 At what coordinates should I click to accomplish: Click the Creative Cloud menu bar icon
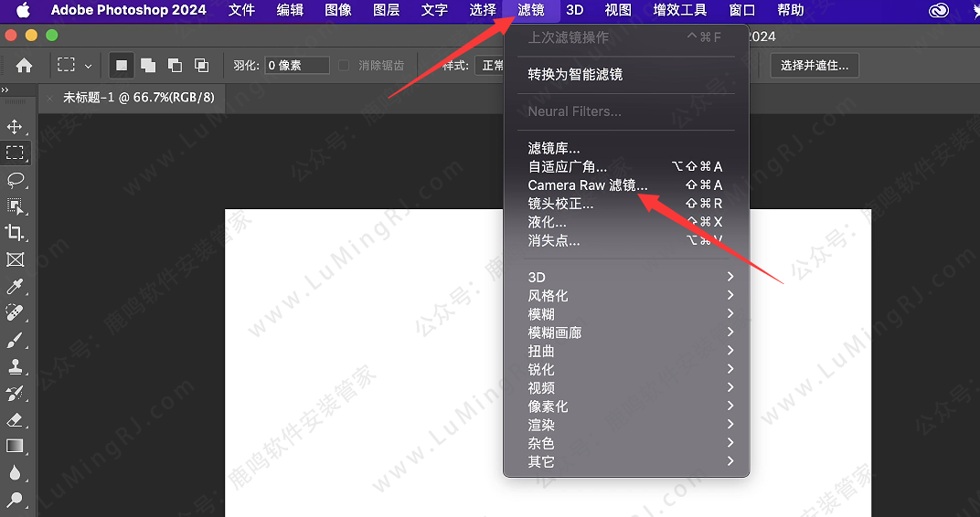(x=939, y=10)
